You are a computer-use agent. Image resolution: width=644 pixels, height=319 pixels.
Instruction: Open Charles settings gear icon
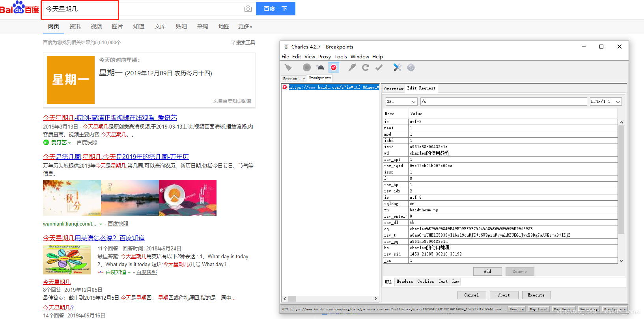click(x=411, y=67)
